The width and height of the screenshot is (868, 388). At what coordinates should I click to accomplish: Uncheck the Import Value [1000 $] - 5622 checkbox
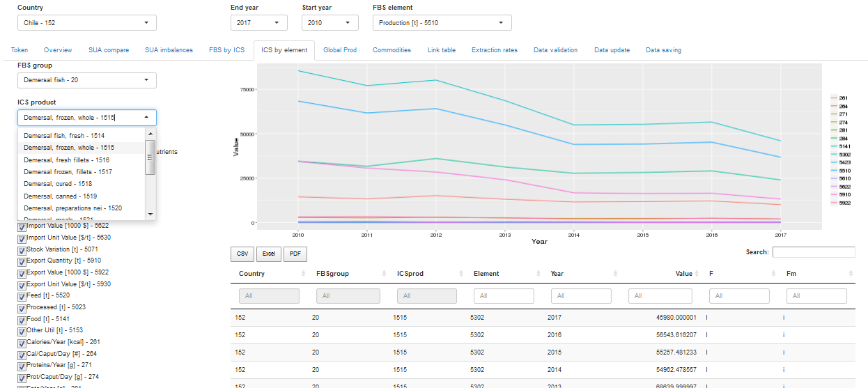click(22, 226)
